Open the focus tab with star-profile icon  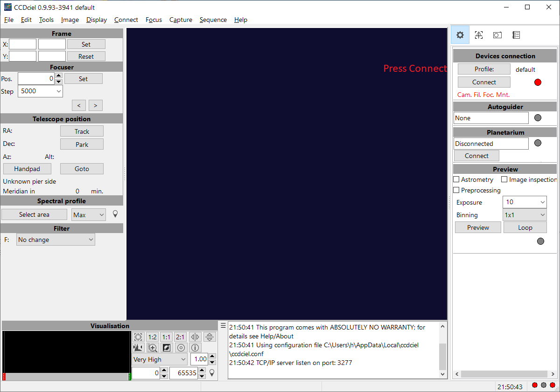pyautogui.click(x=479, y=35)
